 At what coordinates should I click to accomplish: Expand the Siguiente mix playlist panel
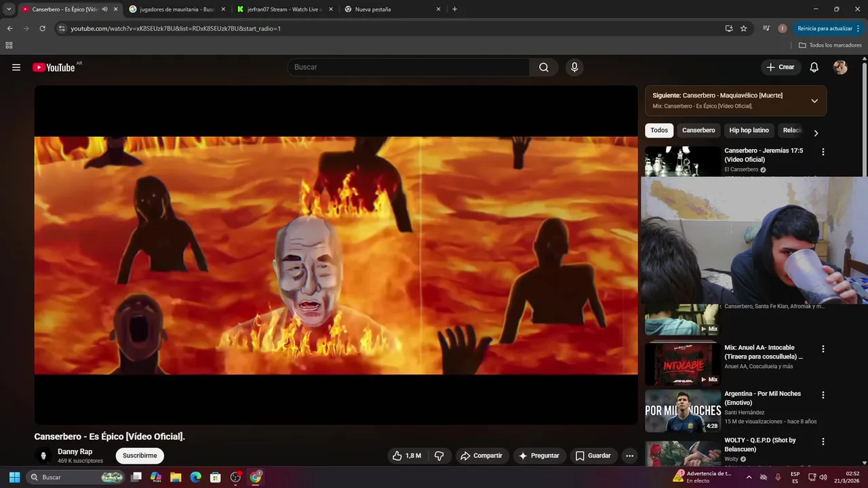pyautogui.click(x=814, y=101)
